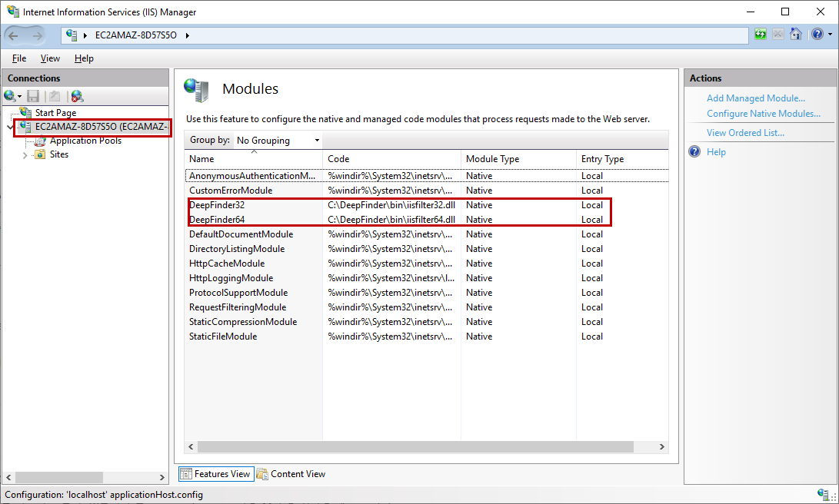Click the server icon in address bar
The image size is (839, 504).
point(72,35)
